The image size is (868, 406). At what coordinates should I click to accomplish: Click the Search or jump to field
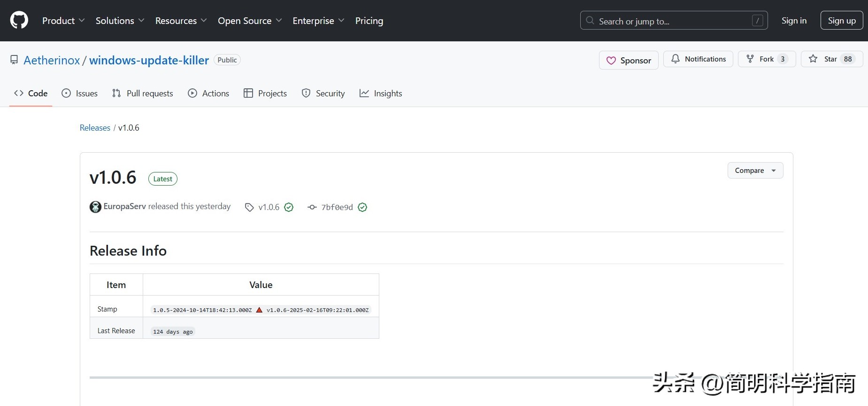point(674,21)
